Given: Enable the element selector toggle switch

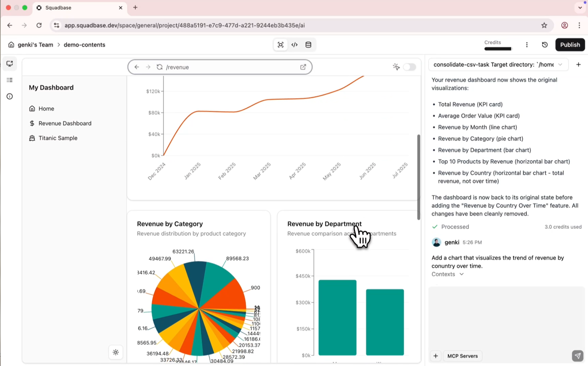Looking at the screenshot, I should 409,67.
